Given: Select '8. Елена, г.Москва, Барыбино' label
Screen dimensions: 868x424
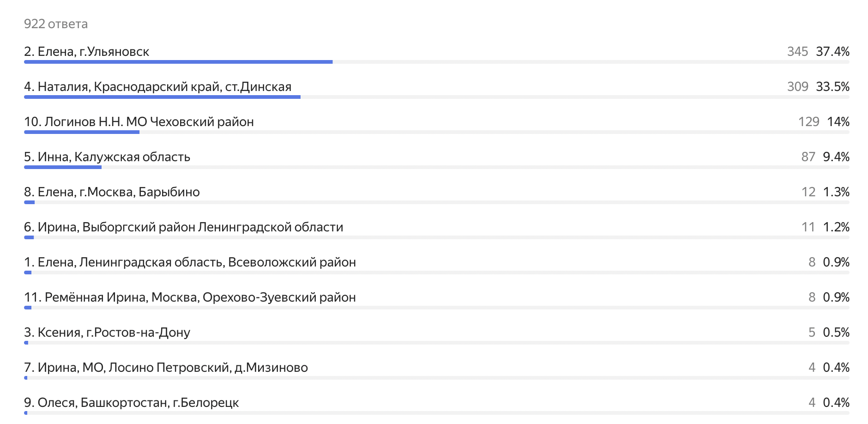Looking at the screenshot, I should 112,192.
